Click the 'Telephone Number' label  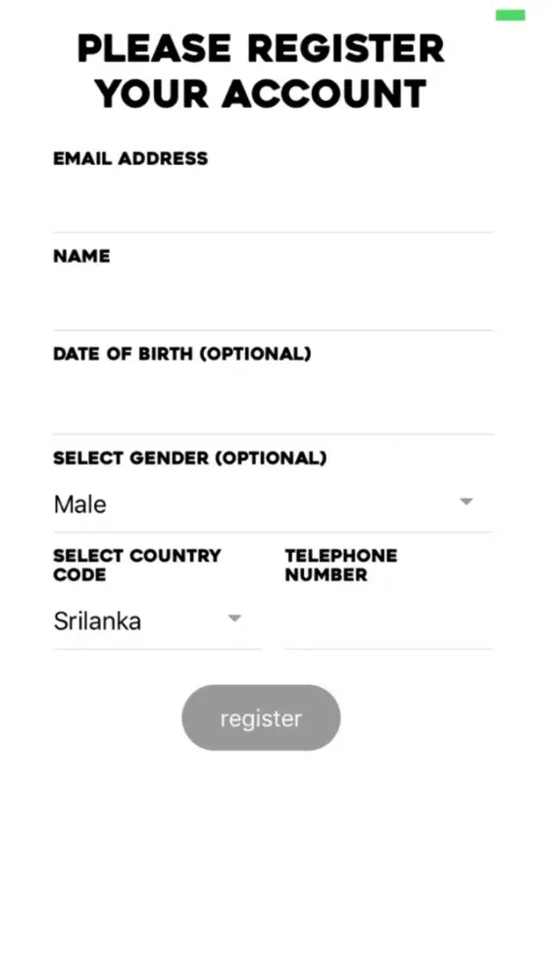(340, 565)
